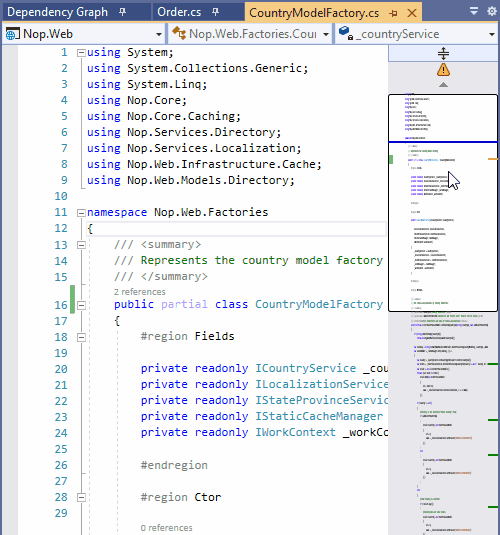The height and width of the screenshot is (535, 500).
Task: Click 'using System.Linq;' on line 3
Action: (147, 84)
